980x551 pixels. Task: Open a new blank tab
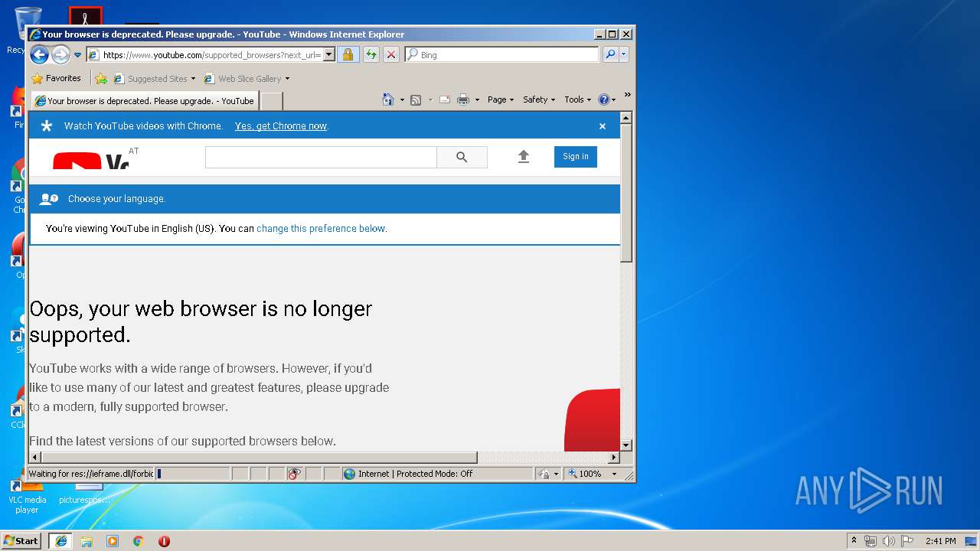272,101
